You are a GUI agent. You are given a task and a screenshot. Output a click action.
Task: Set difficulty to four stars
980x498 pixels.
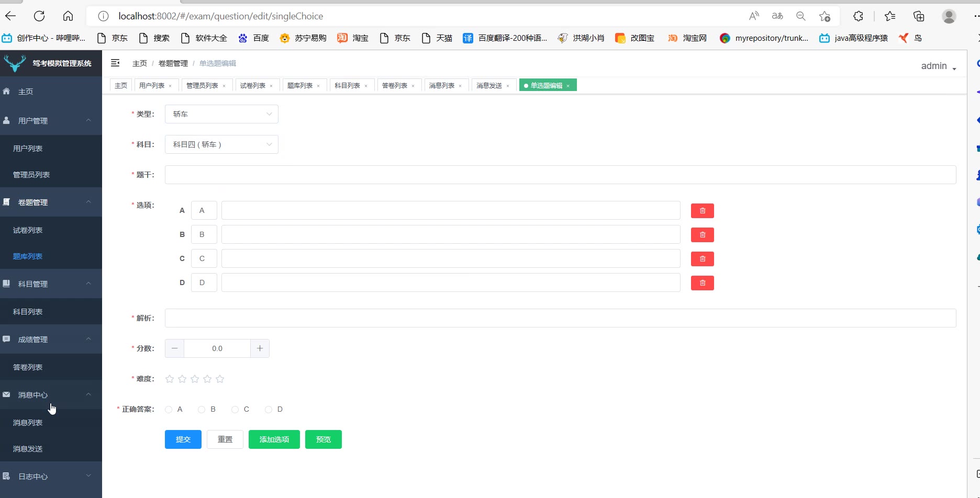[x=207, y=379]
